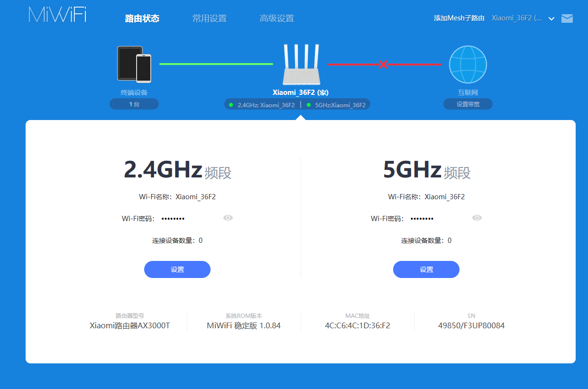Select the 路由状态 tab
The image size is (588, 389).
click(142, 19)
